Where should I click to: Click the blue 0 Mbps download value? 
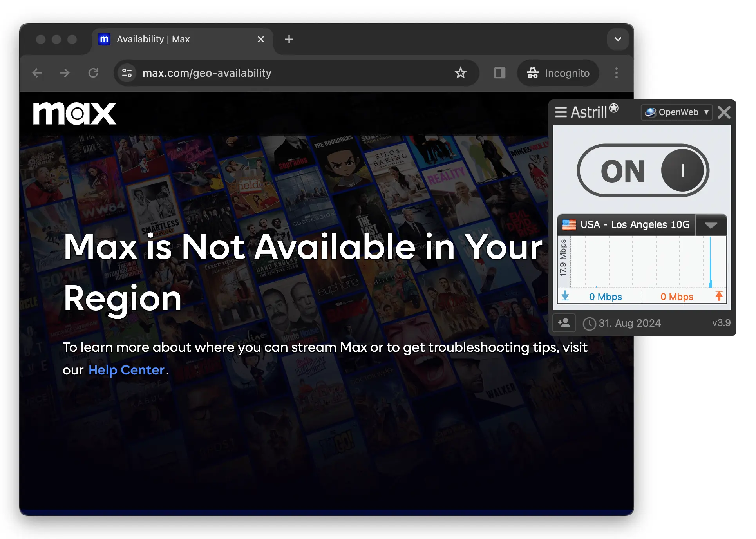coord(606,297)
